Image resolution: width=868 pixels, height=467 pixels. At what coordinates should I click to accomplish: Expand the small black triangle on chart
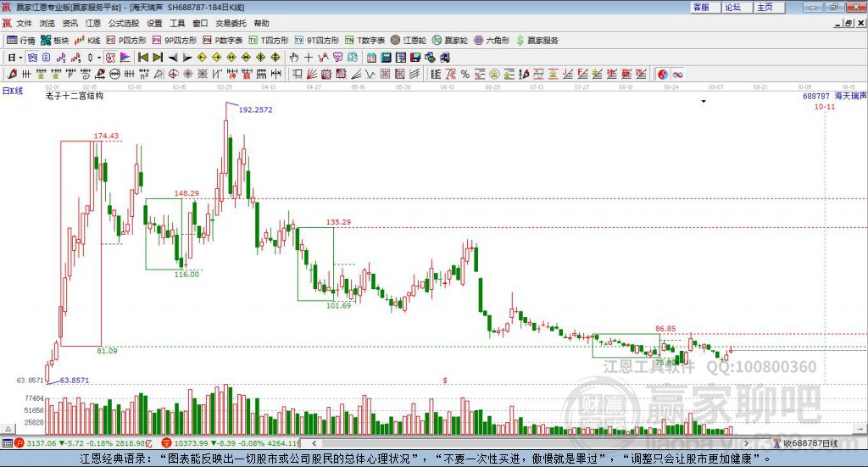704,101
